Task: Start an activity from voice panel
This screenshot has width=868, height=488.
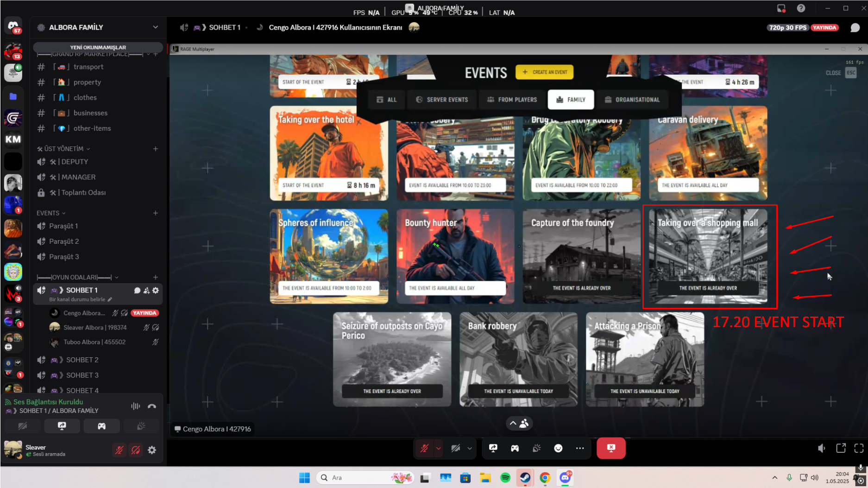Action: tap(101, 426)
